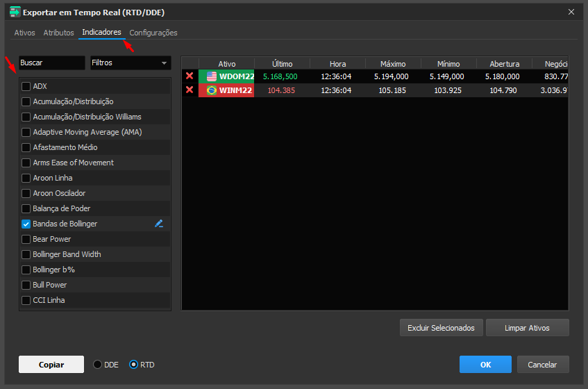The height and width of the screenshot is (389, 588).
Task: Enable Adaptive Moving Average (AMA)
Action: coord(26,133)
